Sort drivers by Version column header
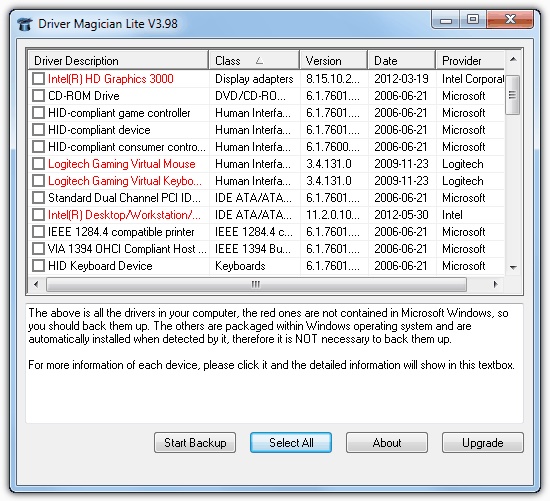The image size is (550, 501). click(334, 60)
